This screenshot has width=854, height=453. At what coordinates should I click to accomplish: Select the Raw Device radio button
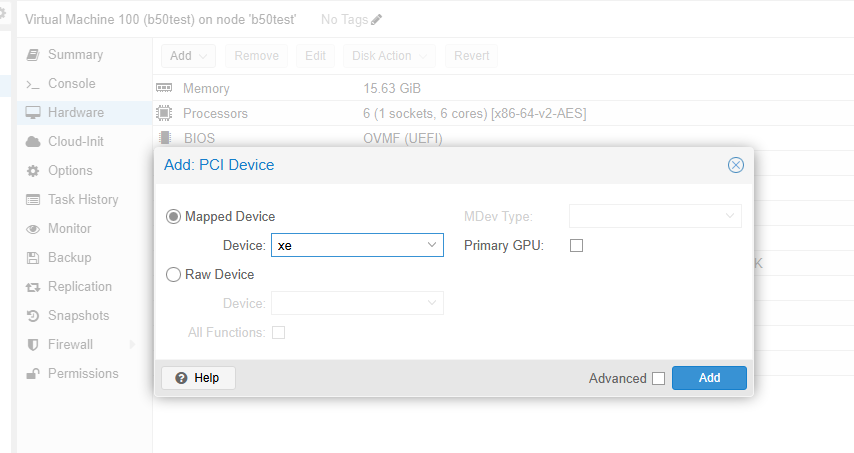click(174, 275)
